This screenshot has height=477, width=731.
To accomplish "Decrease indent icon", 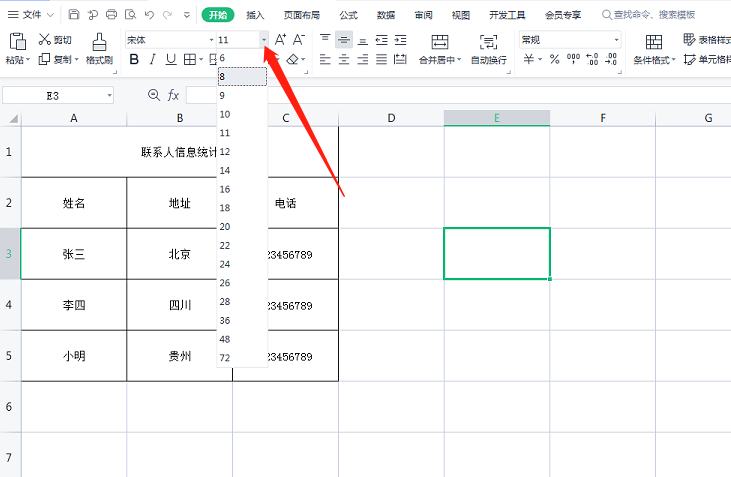I will click(x=381, y=40).
